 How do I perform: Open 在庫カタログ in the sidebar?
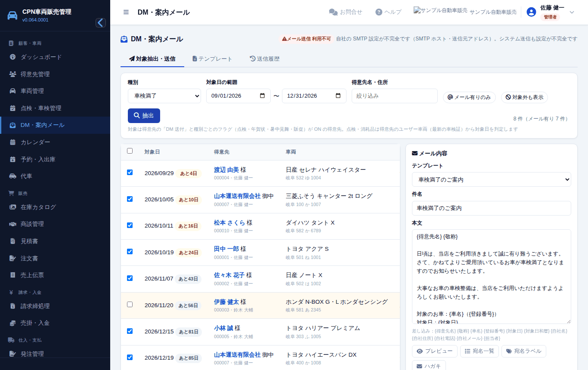[x=55, y=207]
